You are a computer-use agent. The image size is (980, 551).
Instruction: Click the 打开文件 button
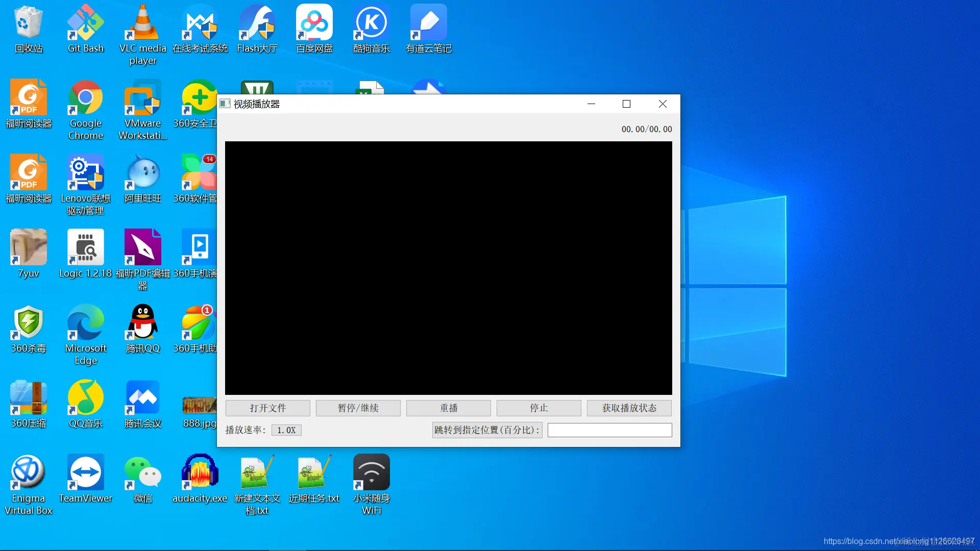(x=267, y=408)
